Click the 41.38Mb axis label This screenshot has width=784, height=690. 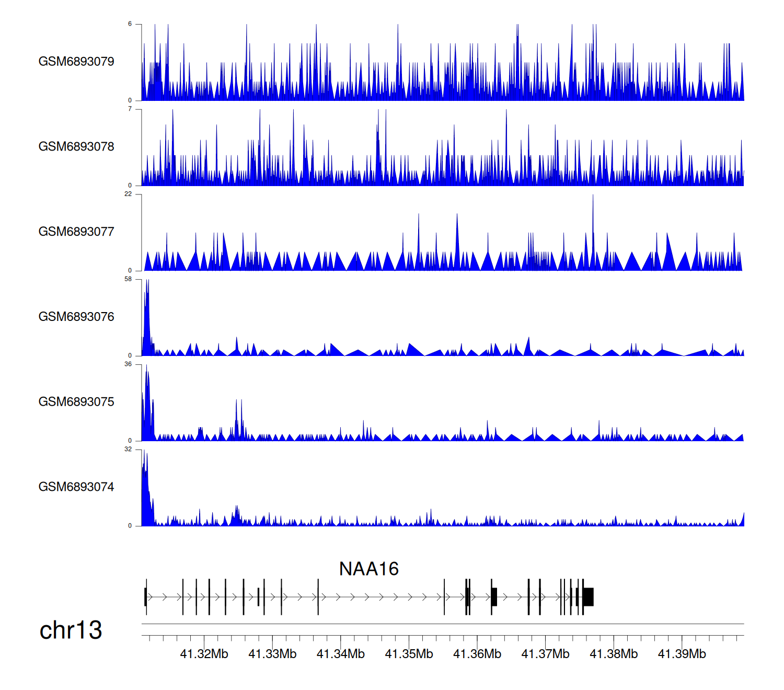pyautogui.click(x=614, y=654)
